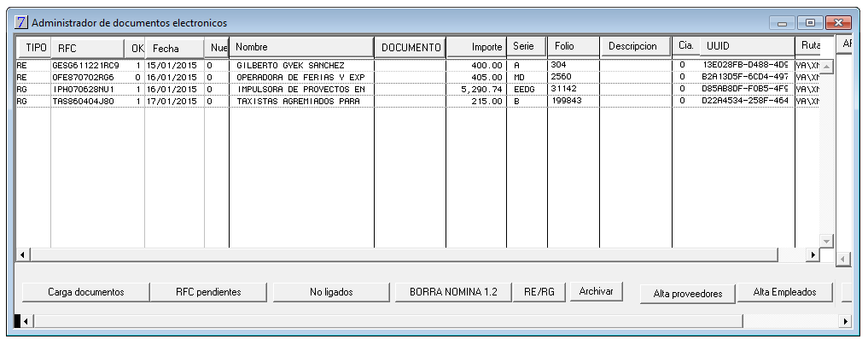Click the serie value MD
This screenshot has width=868, height=345.
519,77
